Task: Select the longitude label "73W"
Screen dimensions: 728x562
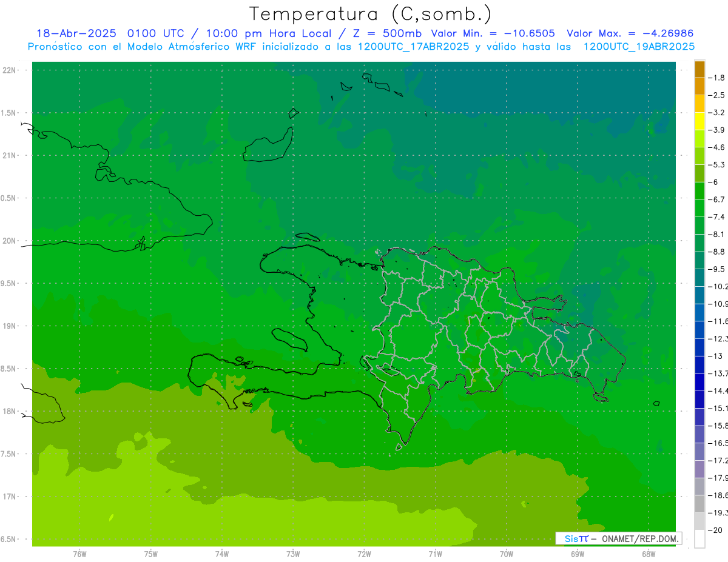Action: tap(293, 554)
